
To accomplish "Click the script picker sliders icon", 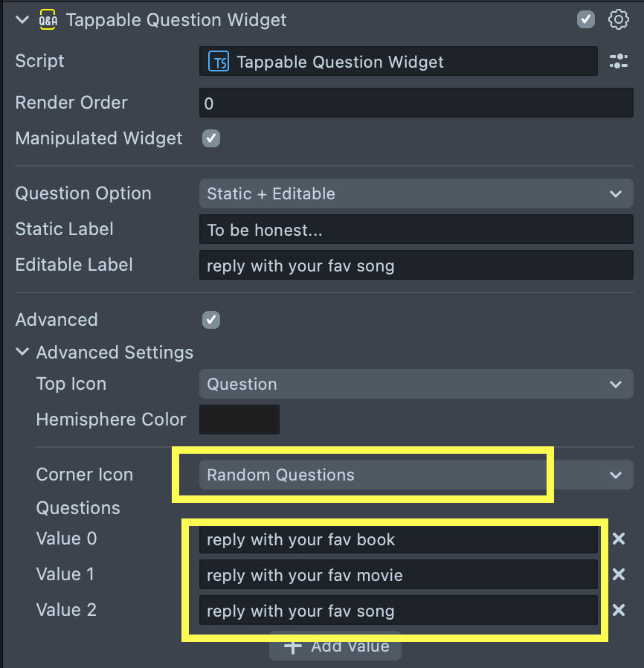I will 619,62.
